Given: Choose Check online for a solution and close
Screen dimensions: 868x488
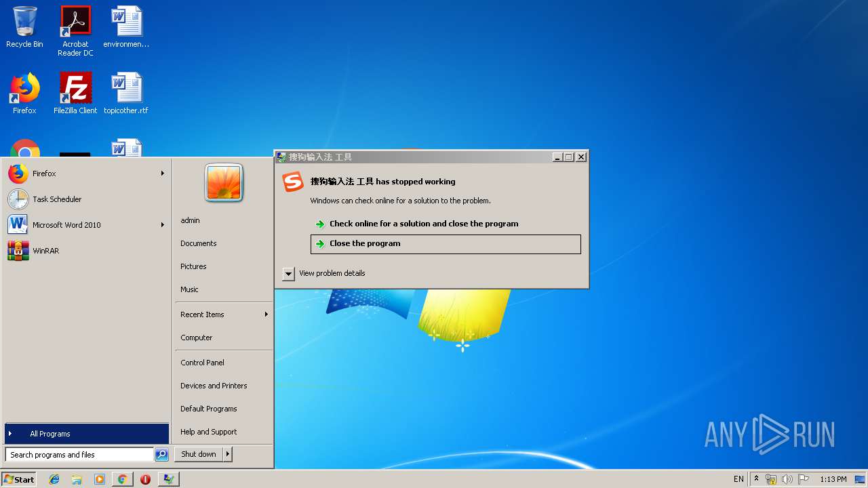Looking at the screenshot, I should [x=446, y=224].
